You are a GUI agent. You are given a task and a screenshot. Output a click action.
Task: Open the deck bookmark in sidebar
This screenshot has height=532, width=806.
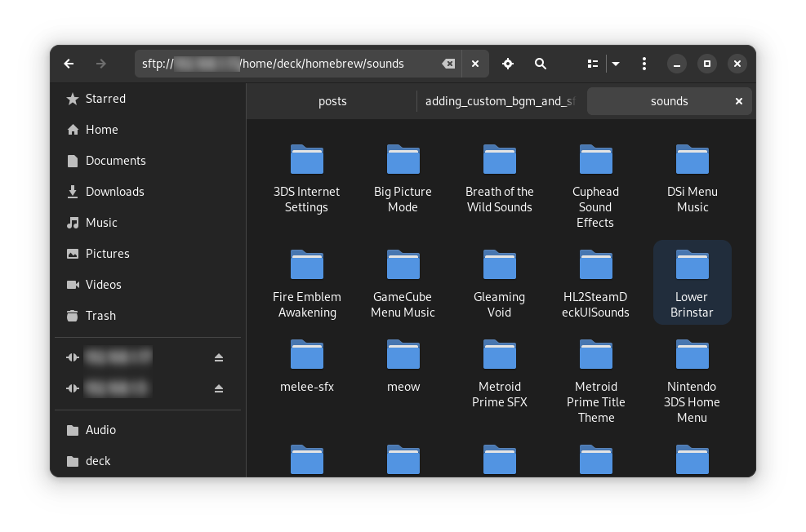coord(148,461)
